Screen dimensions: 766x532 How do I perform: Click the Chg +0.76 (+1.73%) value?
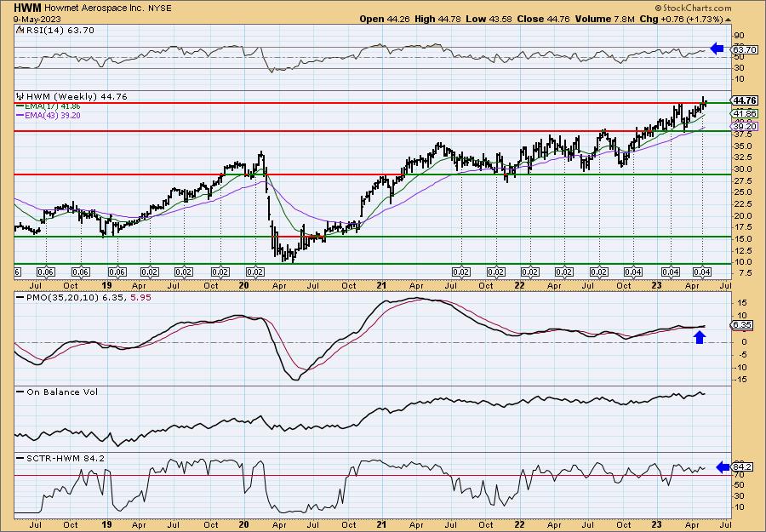pos(681,19)
